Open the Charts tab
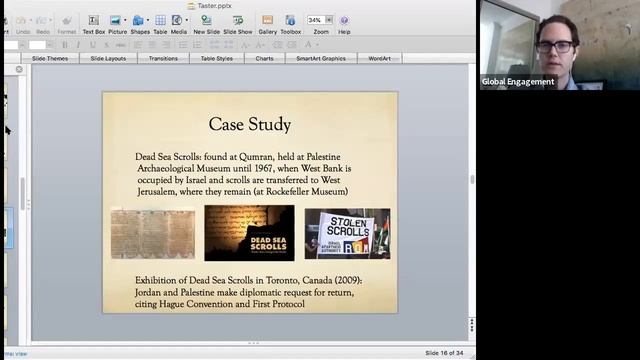This screenshot has height=360, width=640. point(264,59)
